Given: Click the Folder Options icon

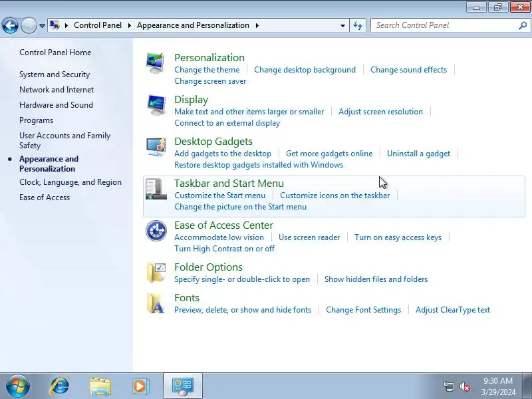Looking at the screenshot, I should [x=156, y=273].
